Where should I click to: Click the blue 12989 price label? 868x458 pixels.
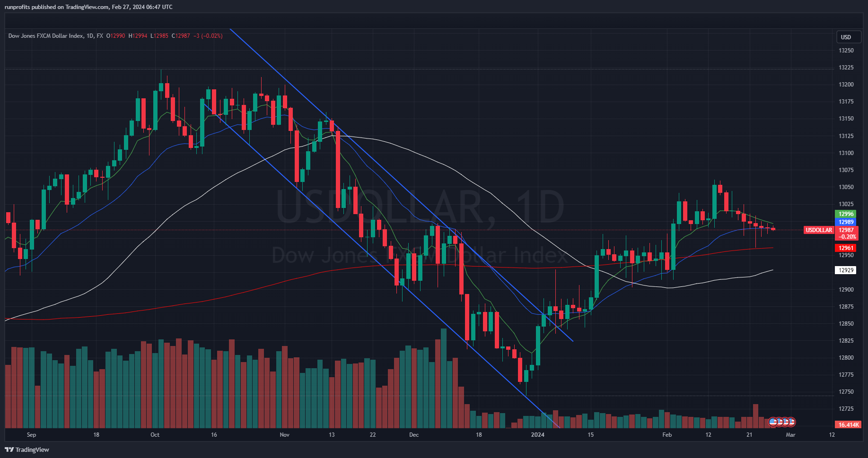(846, 222)
